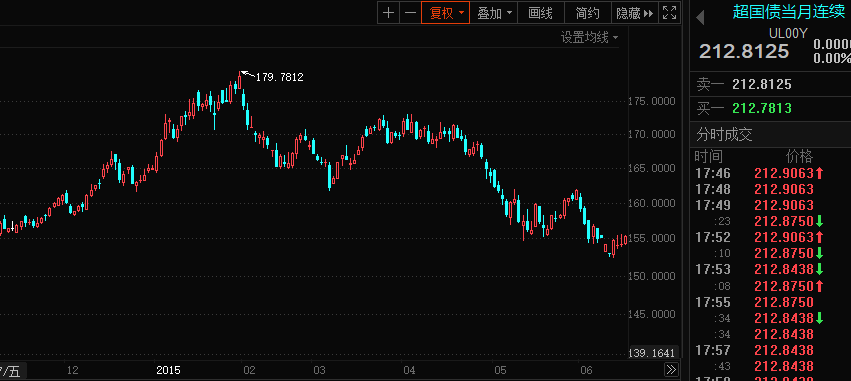Toggle the 简约 simplified view
Image resolution: width=851 pixels, height=381 pixels.
(x=588, y=13)
